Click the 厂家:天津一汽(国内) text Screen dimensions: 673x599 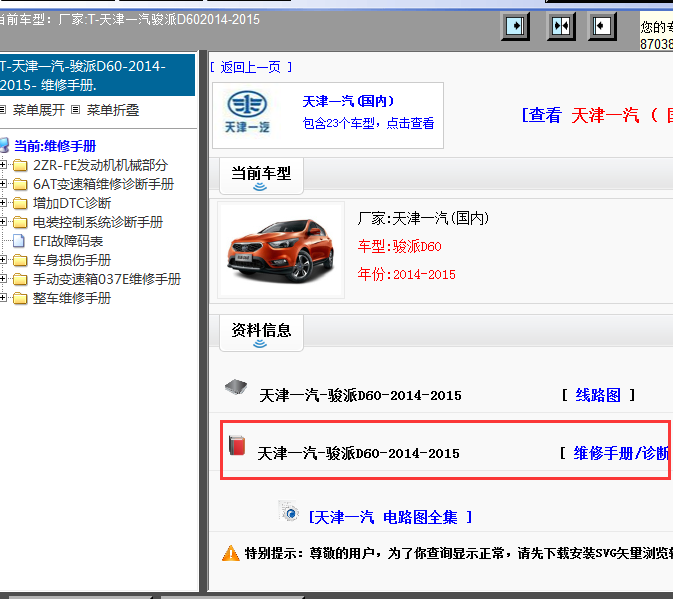point(423,218)
